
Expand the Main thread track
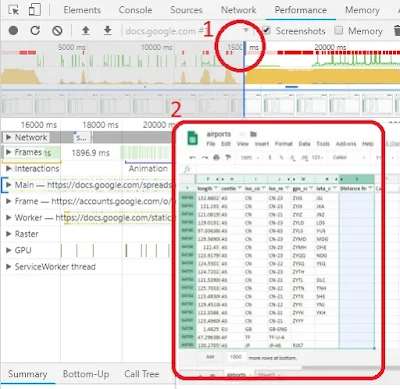coord(9,185)
